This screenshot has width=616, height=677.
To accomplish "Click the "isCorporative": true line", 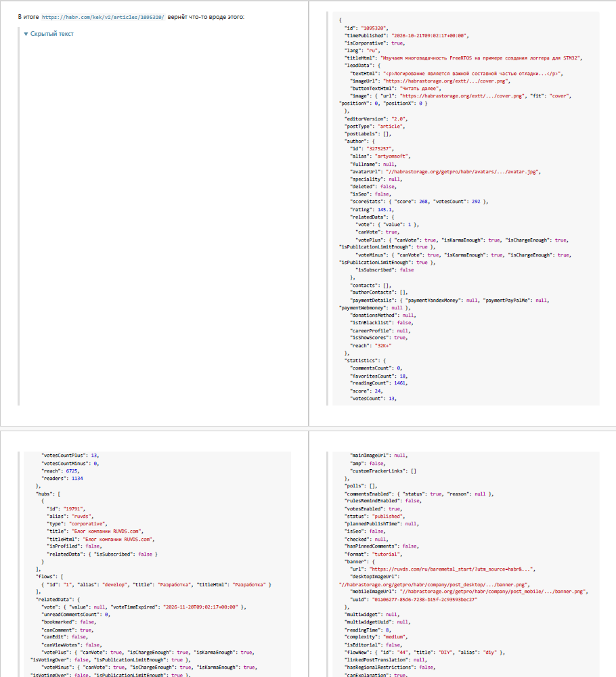I will (375, 43).
